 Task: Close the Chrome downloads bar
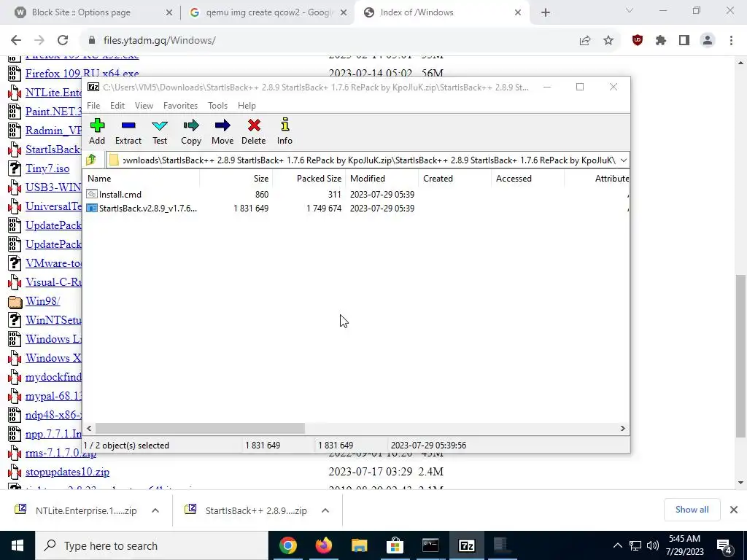(x=734, y=510)
